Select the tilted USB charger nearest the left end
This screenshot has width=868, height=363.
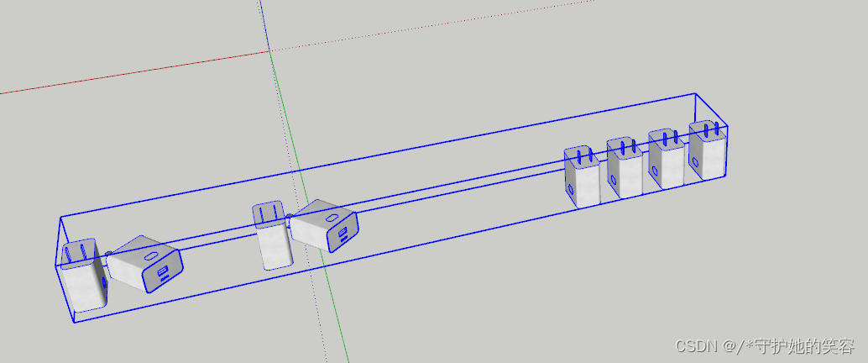coord(144,265)
